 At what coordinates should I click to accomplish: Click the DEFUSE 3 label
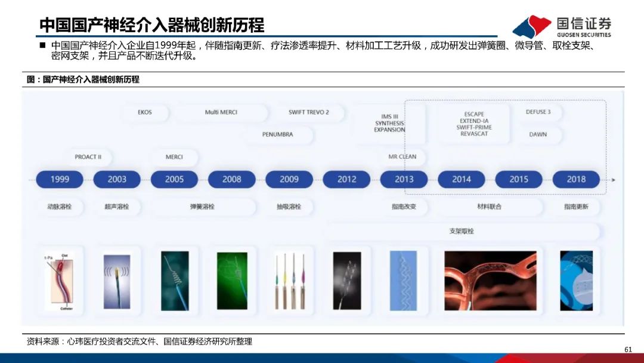(x=538, y=112)
